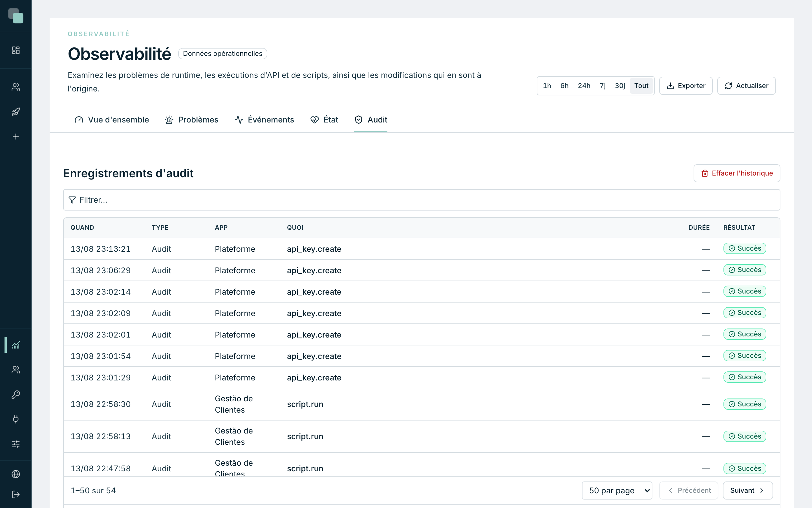Switch to État tab
This screenshot has height=508, width=812.
point(324,120)
